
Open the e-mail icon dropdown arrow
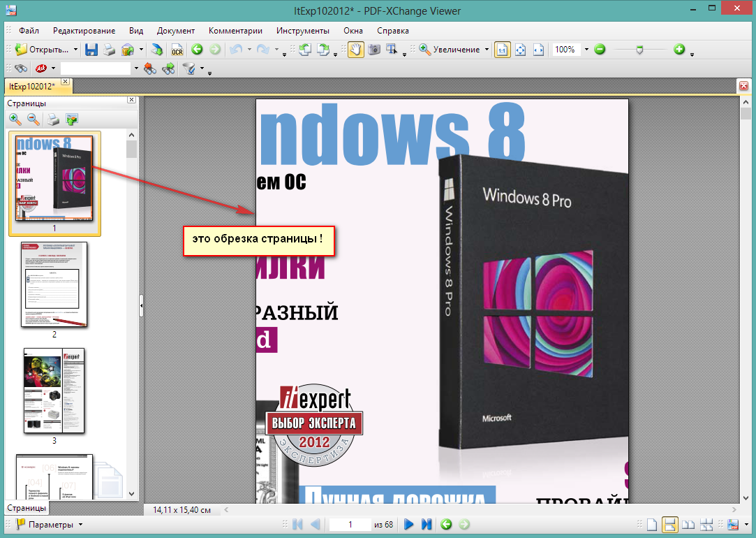click(141, 49)
